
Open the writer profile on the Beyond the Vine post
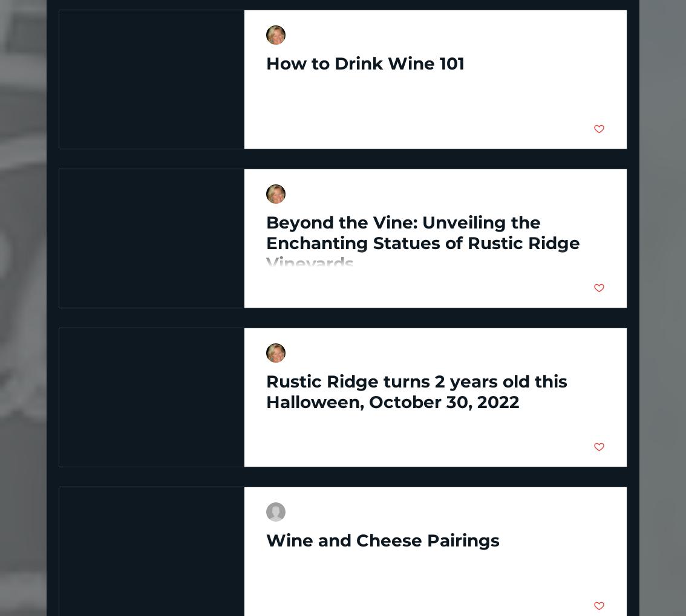[x=276, y=194]
